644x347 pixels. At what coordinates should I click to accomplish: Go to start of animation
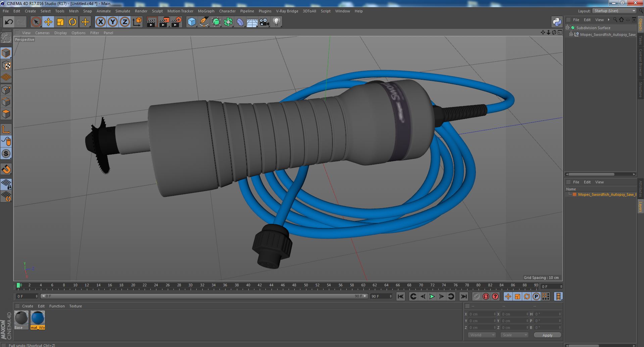401,296
